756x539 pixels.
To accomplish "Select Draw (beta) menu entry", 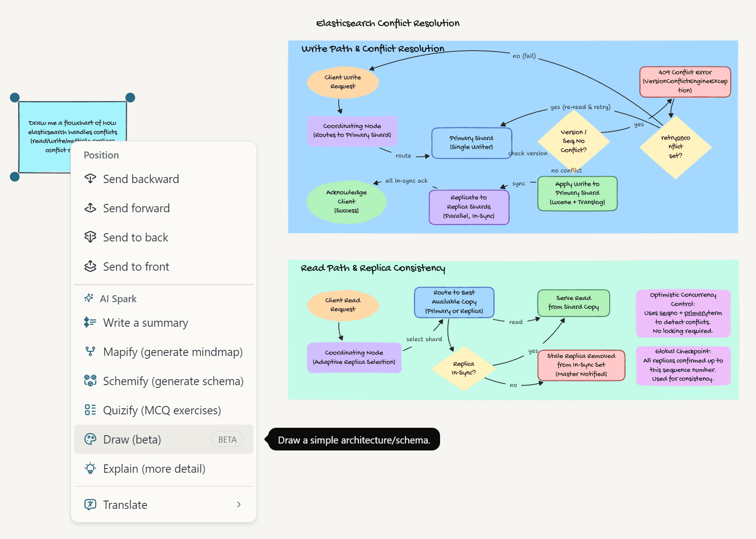I will coord(132,439).
